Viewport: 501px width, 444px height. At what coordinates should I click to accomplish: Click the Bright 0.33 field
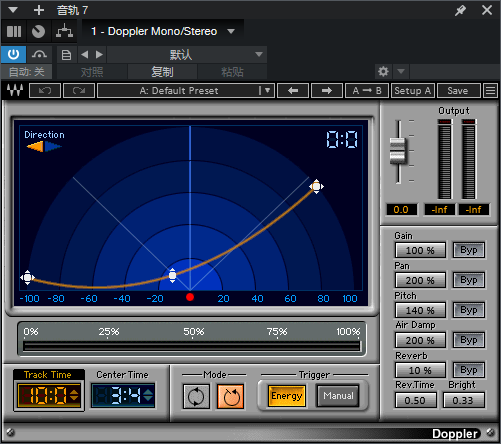[x=463, y=400]
